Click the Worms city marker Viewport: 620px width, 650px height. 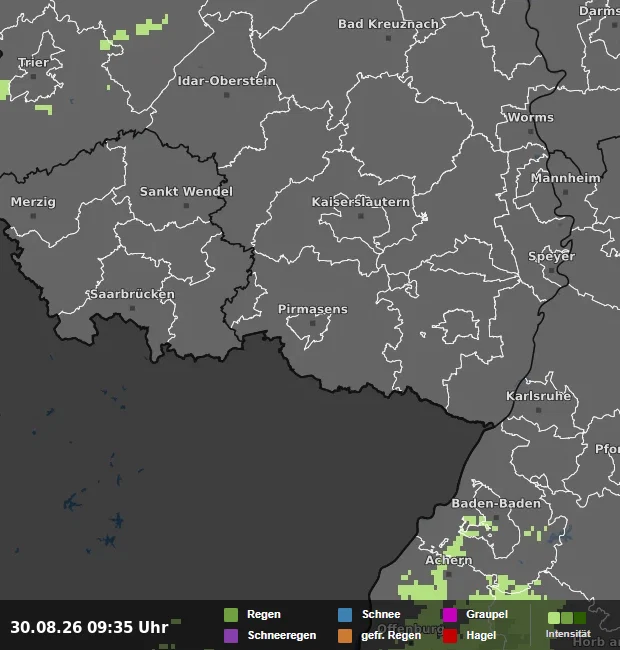530,131
